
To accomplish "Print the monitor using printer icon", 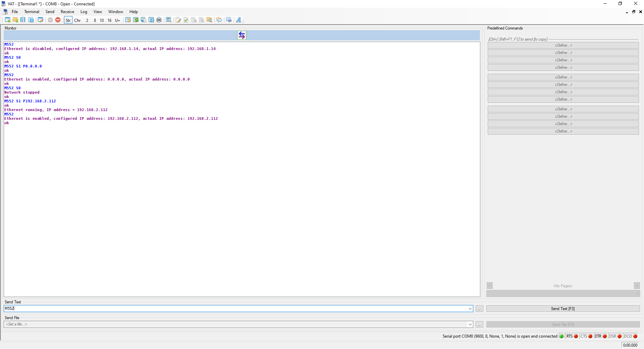I will (159, 20).
